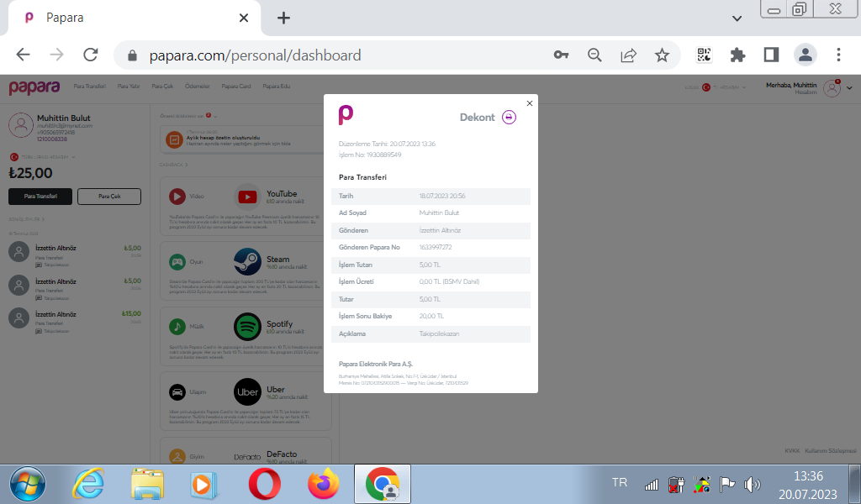This screenshot has width=861, height=504.
Task: Open the Cashback section link
Action: (x=173, y=165)
